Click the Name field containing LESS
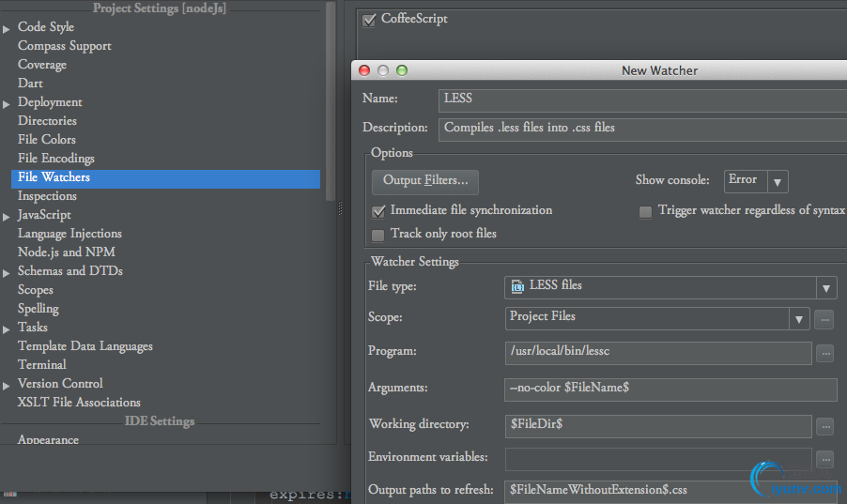The width and height of the screenshot is (847, 504). pyautogui.click(x=643, y=99)
